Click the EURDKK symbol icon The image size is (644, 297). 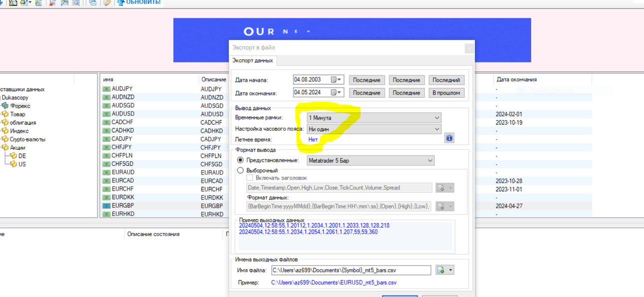(x=106, y=197)
